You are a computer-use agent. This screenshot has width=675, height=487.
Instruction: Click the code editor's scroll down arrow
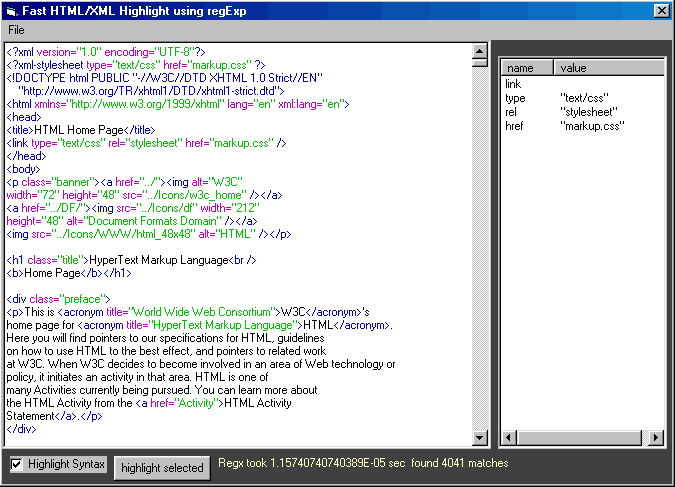479,439
